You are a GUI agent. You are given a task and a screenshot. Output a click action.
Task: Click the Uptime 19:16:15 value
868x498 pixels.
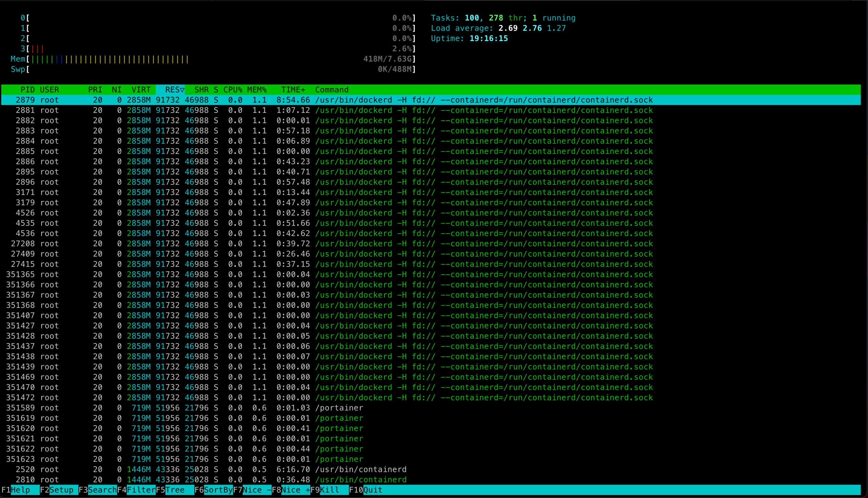pyautogui.click(x=488, y=38)
